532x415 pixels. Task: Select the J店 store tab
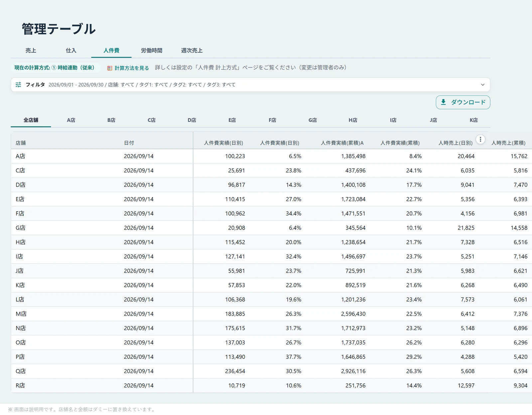pyautogui.click(x=433, y=120)
